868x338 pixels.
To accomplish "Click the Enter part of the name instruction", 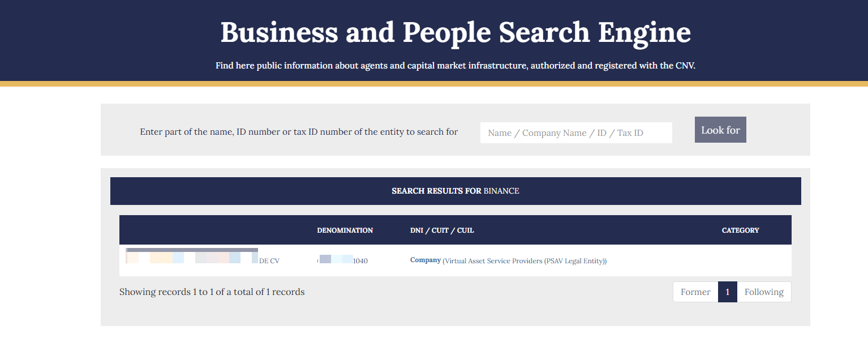I will pyautogui.click(x=299, y=132).
